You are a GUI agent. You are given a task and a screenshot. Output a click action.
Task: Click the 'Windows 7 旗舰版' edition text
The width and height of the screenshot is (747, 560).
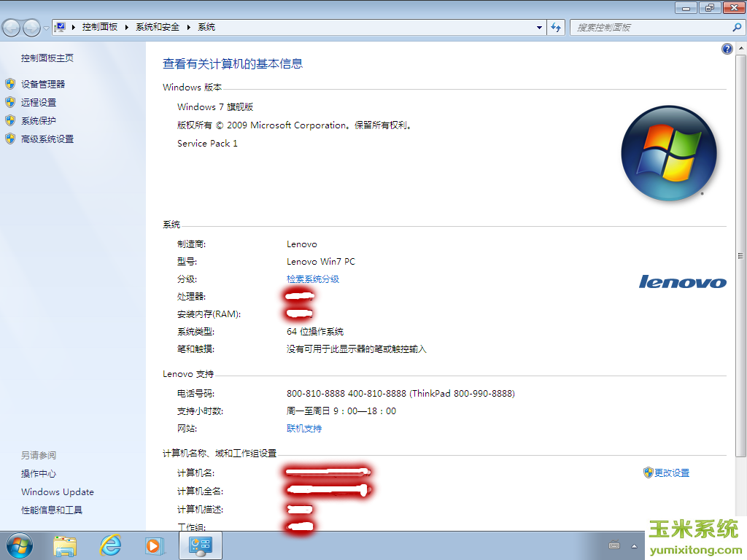pos(215,107)
